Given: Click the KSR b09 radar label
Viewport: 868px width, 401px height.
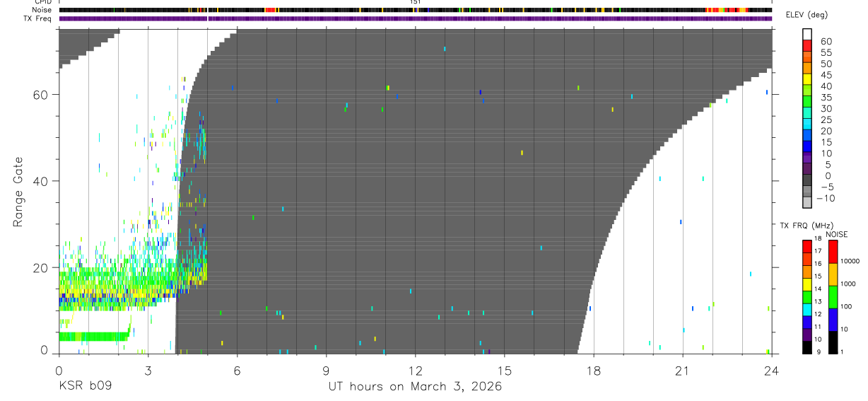Looking at the screenshot, I should (85, 386).
